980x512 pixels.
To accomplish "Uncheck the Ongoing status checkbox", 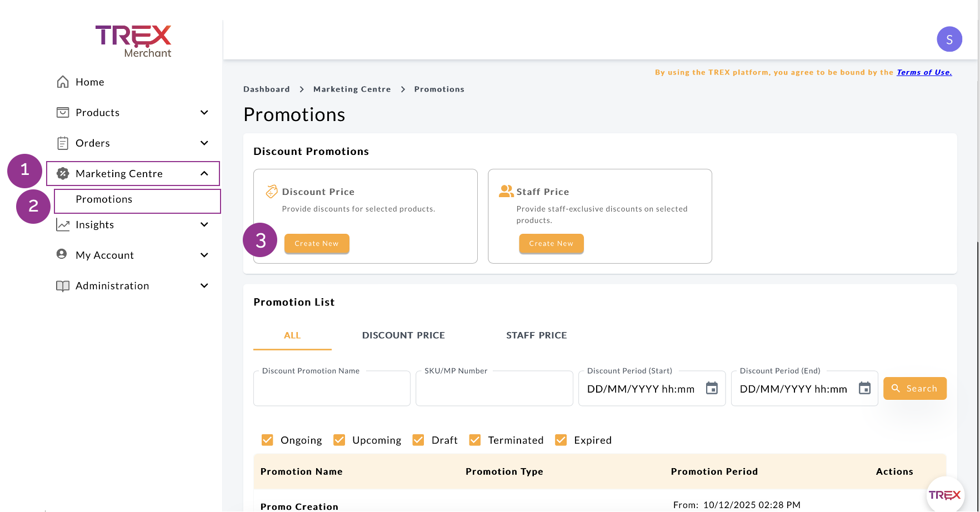I will click(267, 440).
